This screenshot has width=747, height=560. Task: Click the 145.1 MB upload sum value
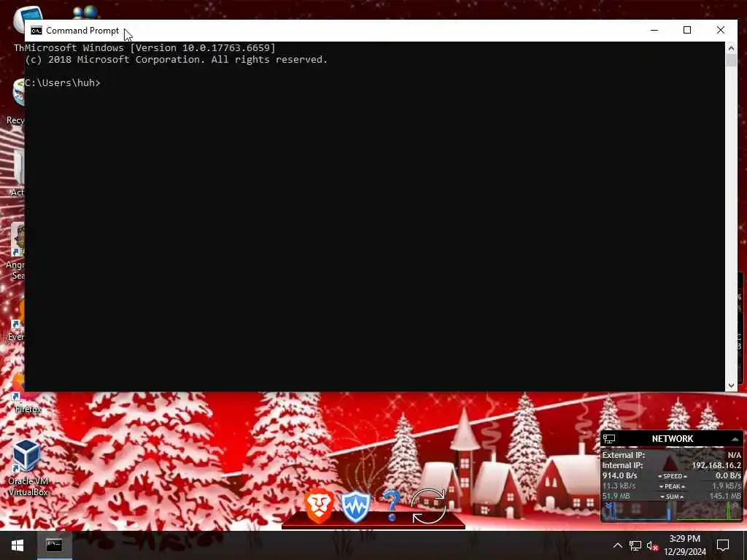pos(725,496)
